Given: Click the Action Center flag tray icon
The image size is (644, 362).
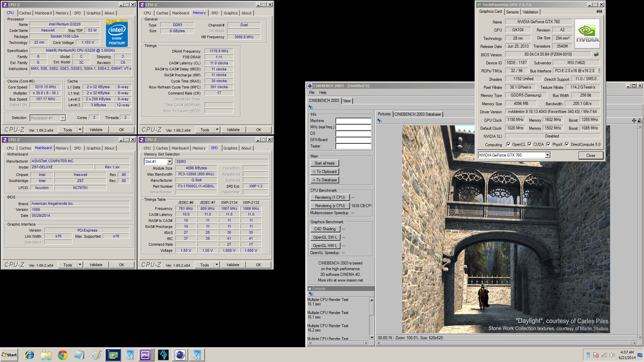Looking at the screenshot, I should point(596,355).
